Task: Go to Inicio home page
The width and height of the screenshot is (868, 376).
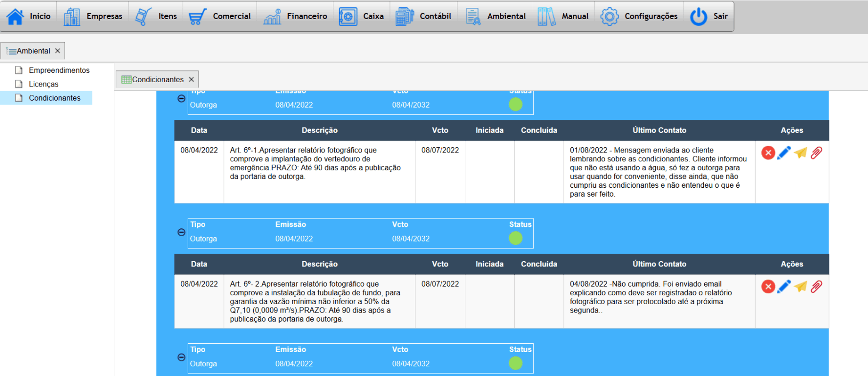Action: tap(29, 16)
